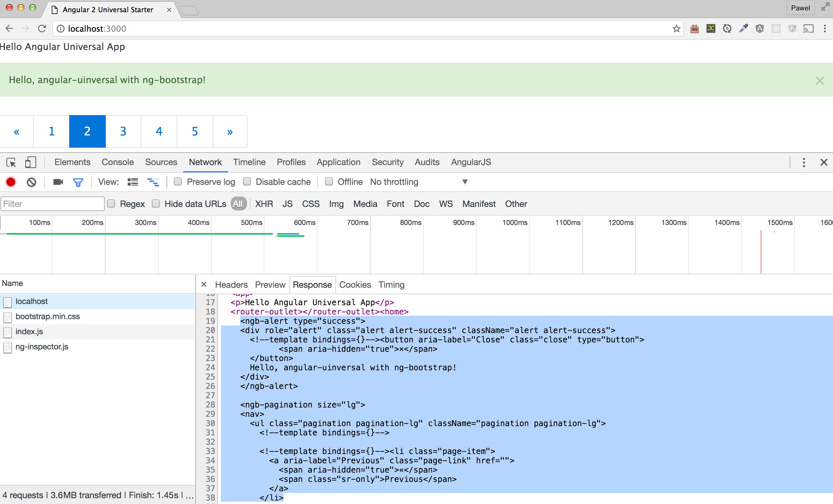Open DevTools customize menu
Viewport: 833px width, 504px height.
(x=804, y=162)
